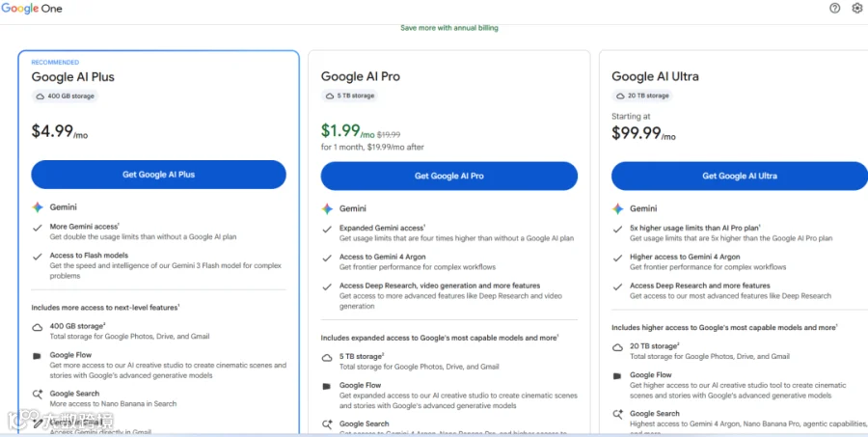Click 'More Gemini access' feature title

(x=84, y=227)
